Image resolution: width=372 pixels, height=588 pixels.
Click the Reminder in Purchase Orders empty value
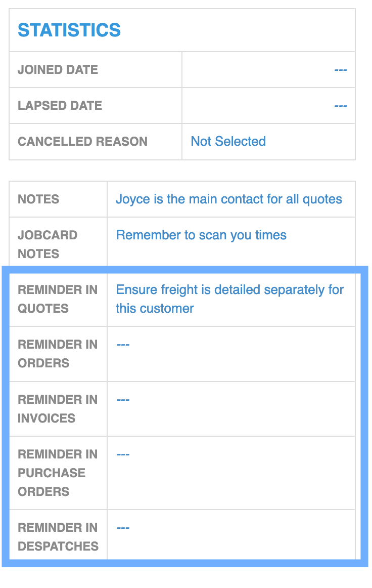123,455
